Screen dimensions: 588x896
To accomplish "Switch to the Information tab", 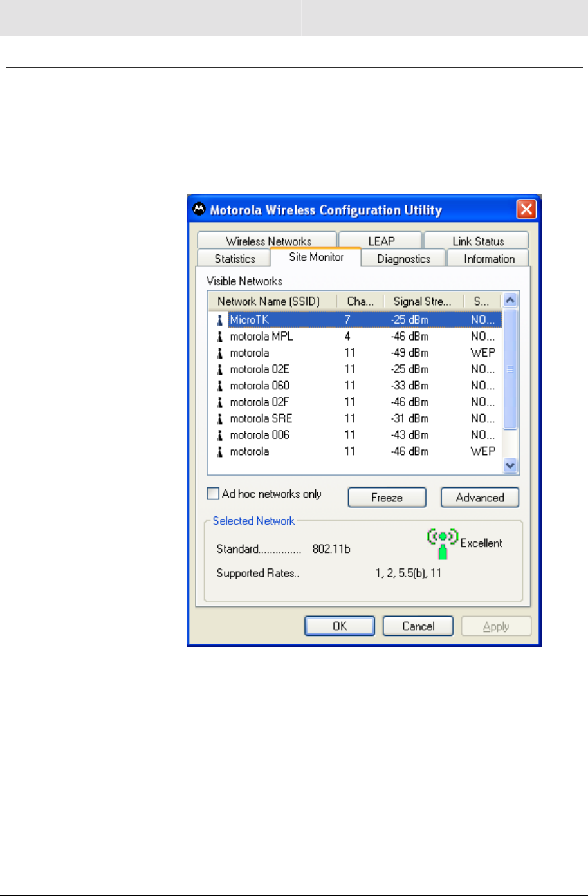I will (x=489, y=259).
